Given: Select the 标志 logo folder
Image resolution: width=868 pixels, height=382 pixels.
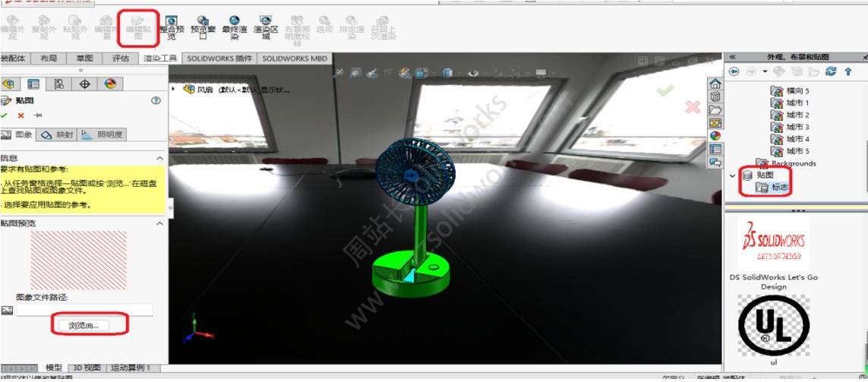Looking at the screenshot, I should 772,188.
